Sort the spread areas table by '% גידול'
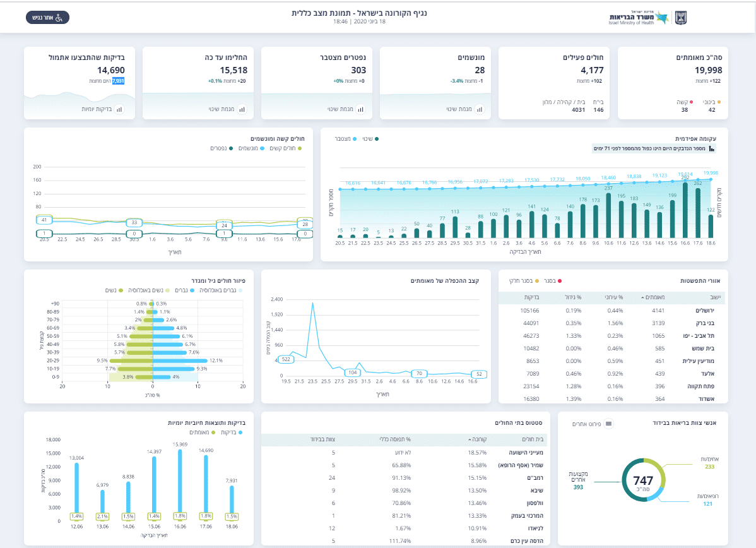The width and height of the screenshot is (756, 548). click(x=573, y=297)
